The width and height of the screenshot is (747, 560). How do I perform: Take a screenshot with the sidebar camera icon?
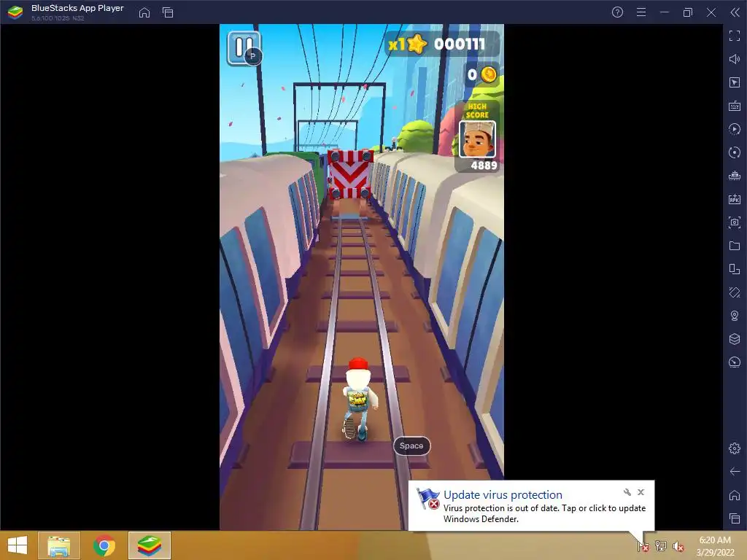[735, 222]
